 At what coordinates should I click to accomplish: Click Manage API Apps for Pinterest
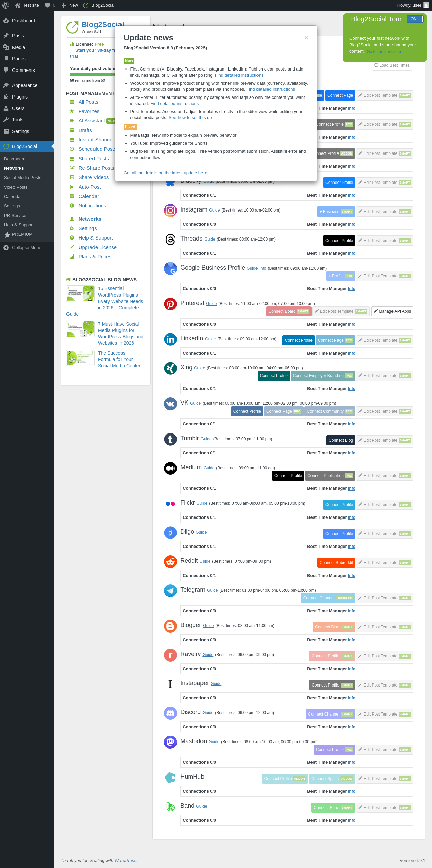(392, 311)
